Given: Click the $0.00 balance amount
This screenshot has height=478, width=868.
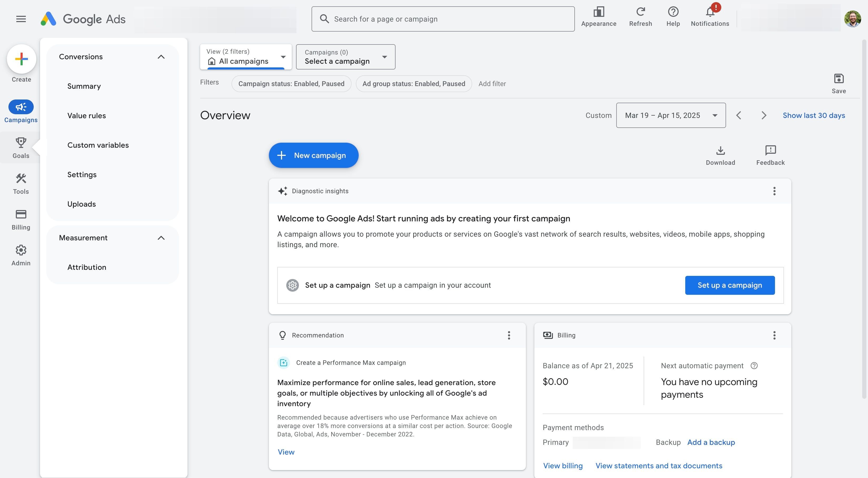Looking at the screenshot, I should coord(555,382).
